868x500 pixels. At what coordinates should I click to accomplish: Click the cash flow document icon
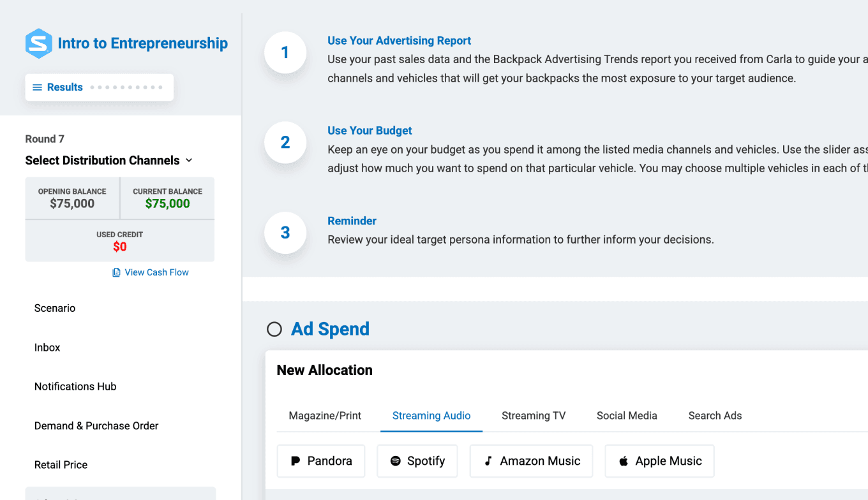[116, 272]
